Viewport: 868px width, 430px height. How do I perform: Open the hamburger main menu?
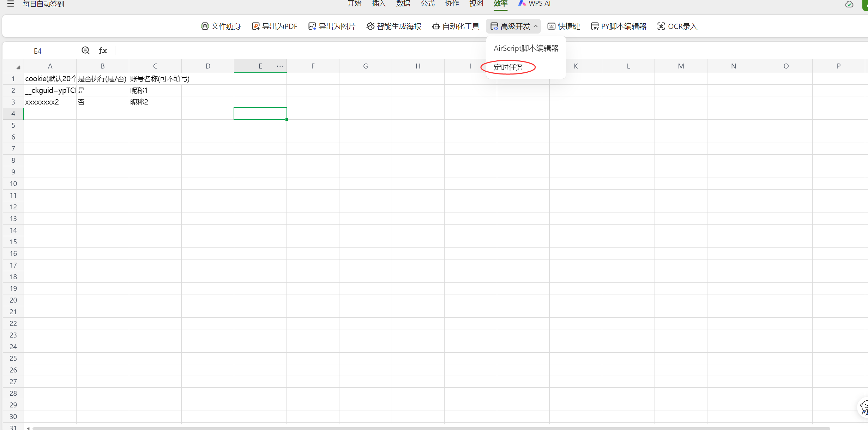(11, 4)
